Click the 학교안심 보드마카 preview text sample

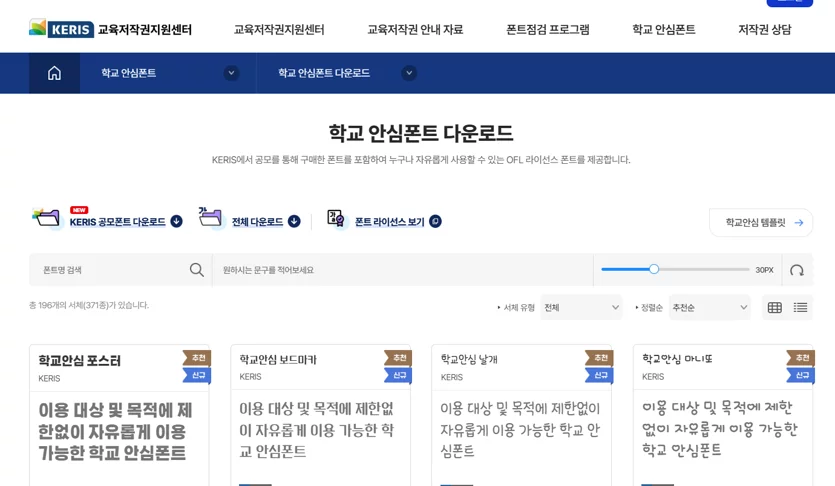point(316,430)
